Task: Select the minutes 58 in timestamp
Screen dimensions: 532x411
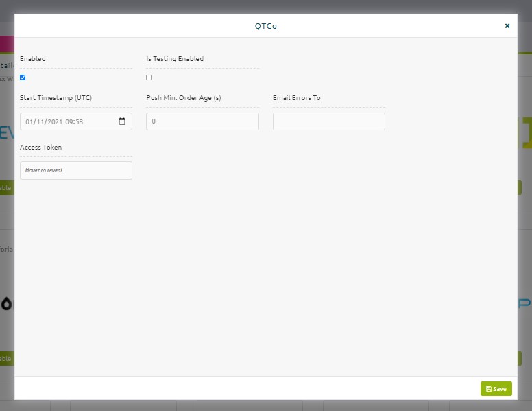Action: click(79, 121)
